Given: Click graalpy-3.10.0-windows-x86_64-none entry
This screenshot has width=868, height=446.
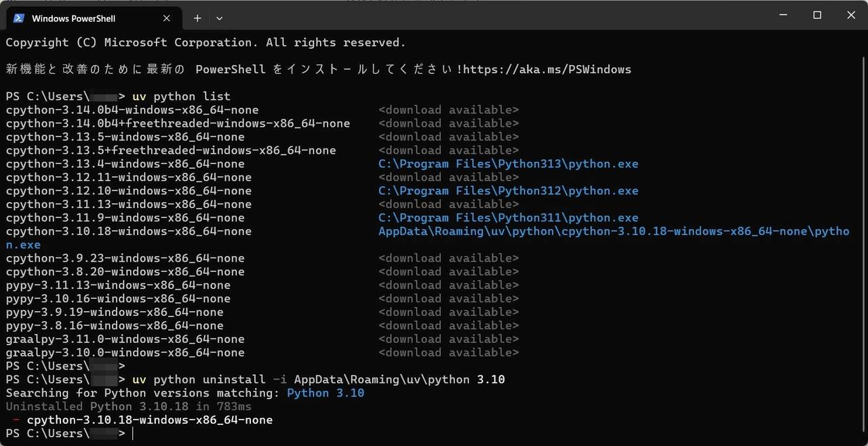Looking at the screenshot, I should [x=125, y=353].
